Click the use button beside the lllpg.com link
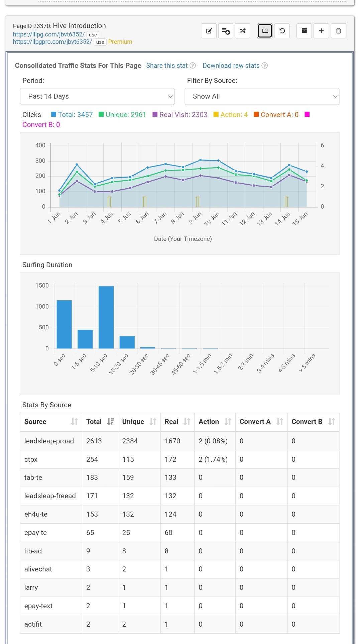 (93, 35)
